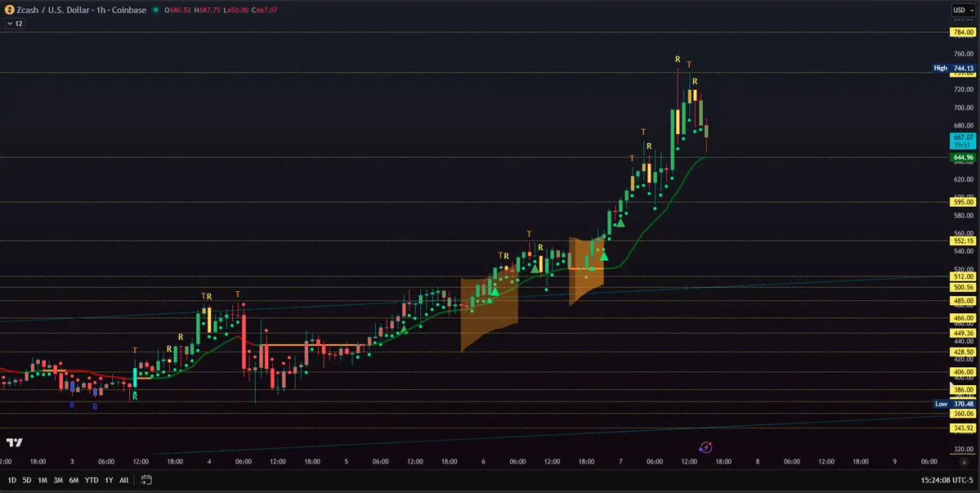Click the 466.00 price level label
The height and width of the screenshot is (493, 980).
[963, 318]
